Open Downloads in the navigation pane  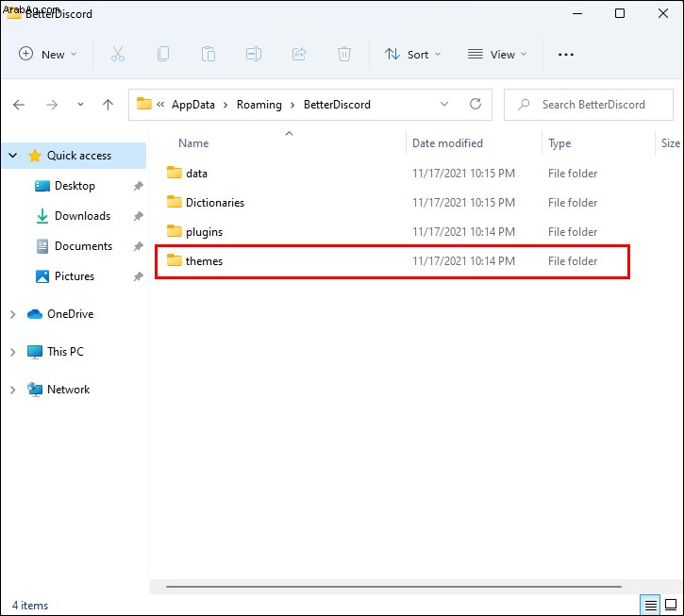(82, 216)
